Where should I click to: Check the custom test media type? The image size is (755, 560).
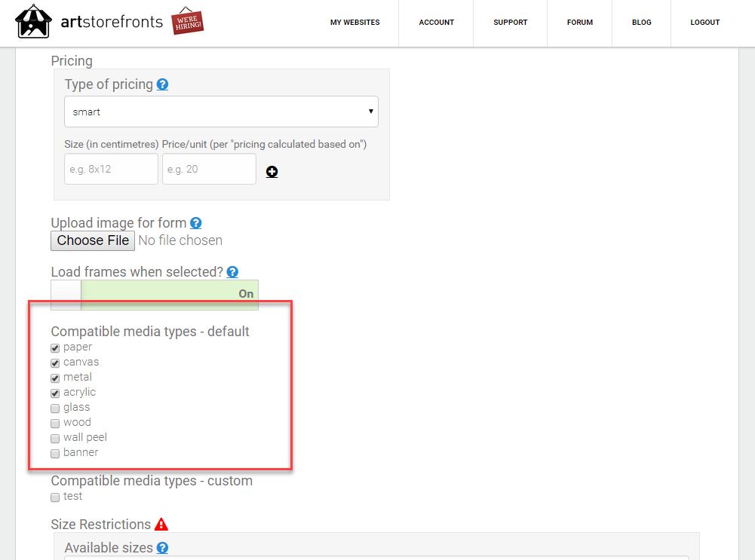tap(55, 497)
